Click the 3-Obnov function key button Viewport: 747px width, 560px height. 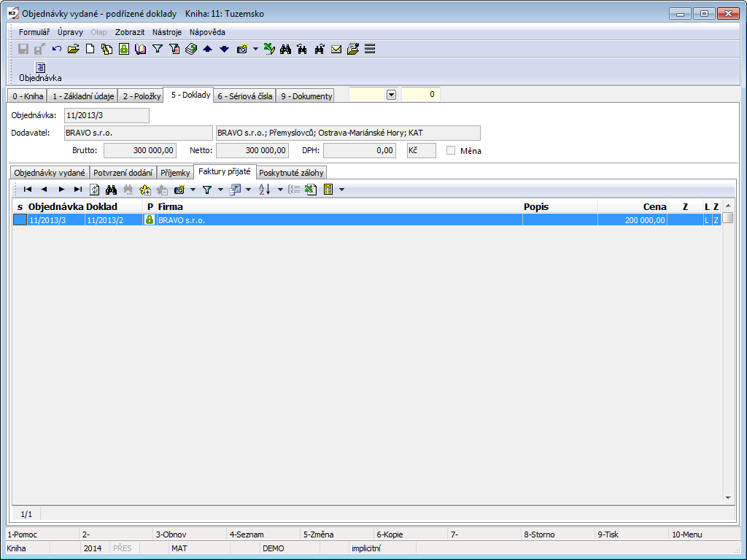coord(190,534)
